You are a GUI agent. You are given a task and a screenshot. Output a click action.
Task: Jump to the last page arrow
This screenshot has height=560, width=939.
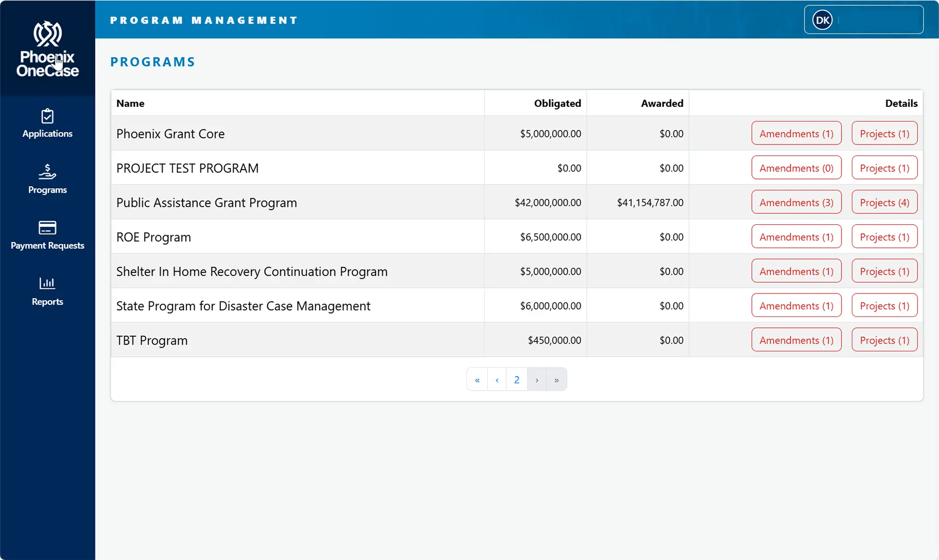[557, 380]
